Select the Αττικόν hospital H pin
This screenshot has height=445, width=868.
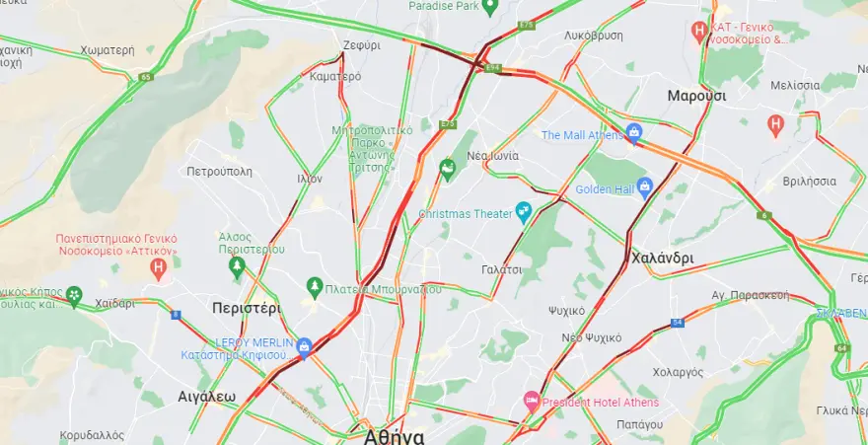(159, 269)
